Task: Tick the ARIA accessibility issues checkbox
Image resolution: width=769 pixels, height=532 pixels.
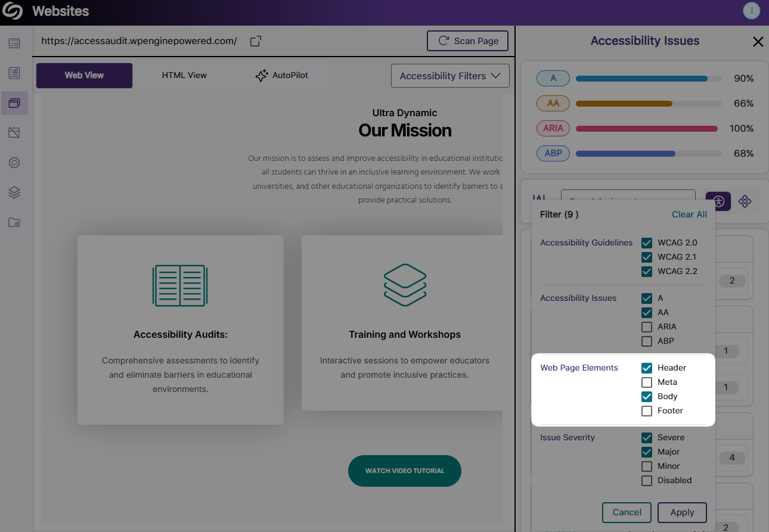Action: (x=647, y=327)
